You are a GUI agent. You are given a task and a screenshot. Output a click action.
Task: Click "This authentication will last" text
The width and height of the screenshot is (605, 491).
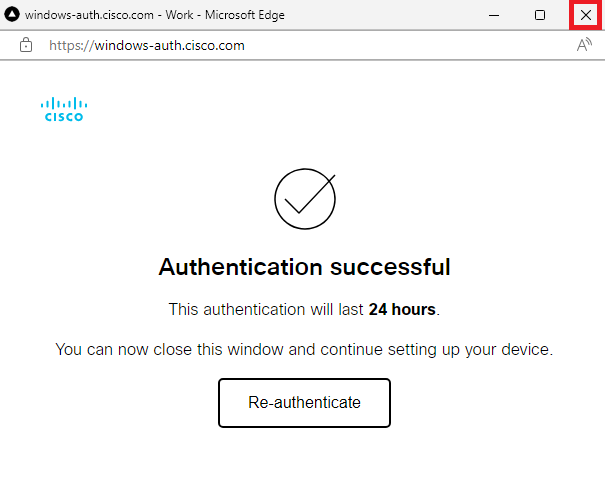point(265,310)
